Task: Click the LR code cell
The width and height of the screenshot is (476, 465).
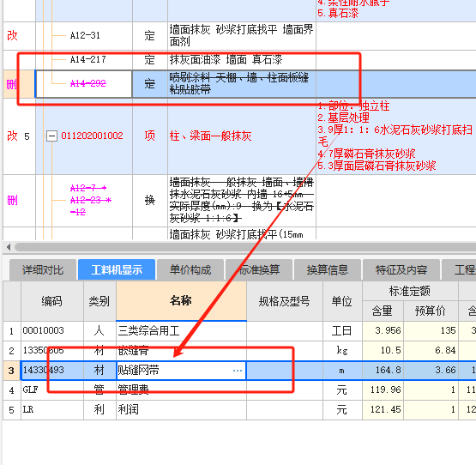Action: (x=52, y=410)
